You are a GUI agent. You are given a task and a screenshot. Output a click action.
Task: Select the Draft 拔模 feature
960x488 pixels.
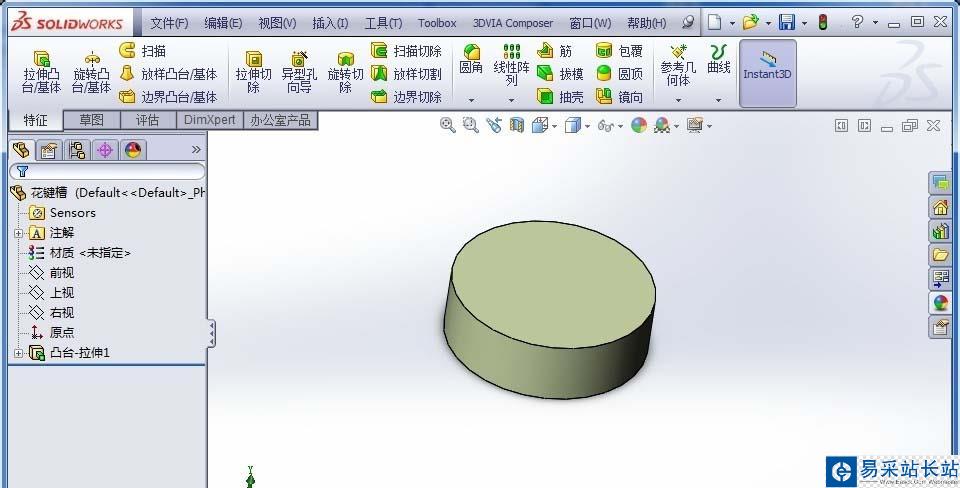coord(560,74)
